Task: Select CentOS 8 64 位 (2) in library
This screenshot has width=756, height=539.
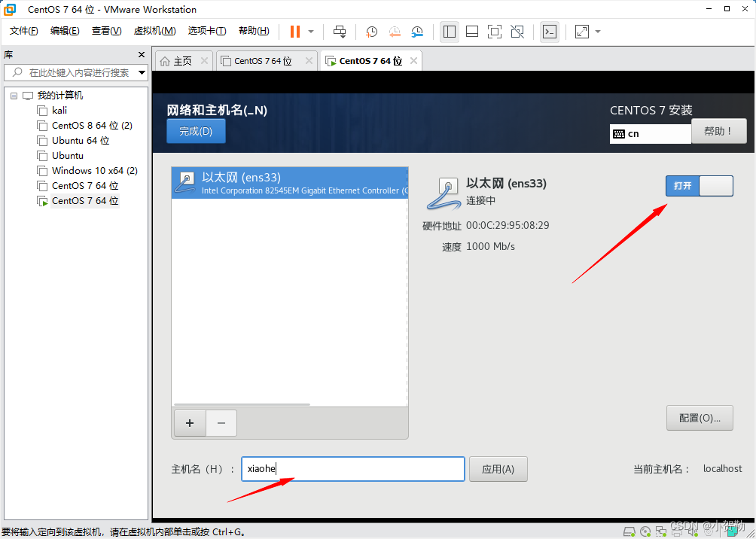Action: click(x=85, y=126)
